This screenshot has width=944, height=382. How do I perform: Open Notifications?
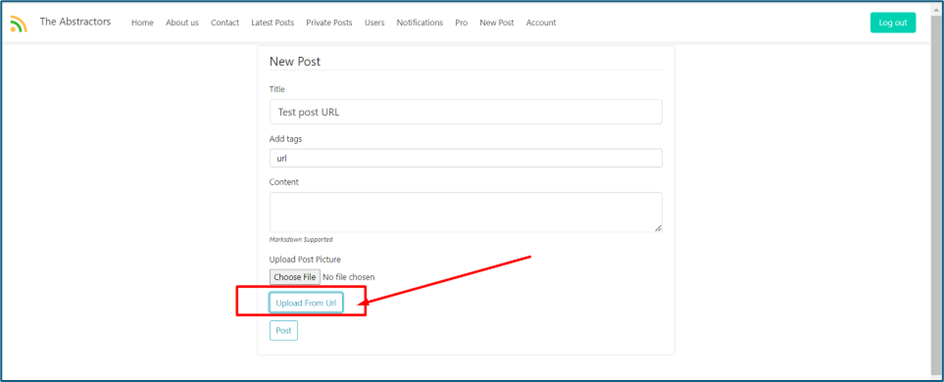coord(420,23)
